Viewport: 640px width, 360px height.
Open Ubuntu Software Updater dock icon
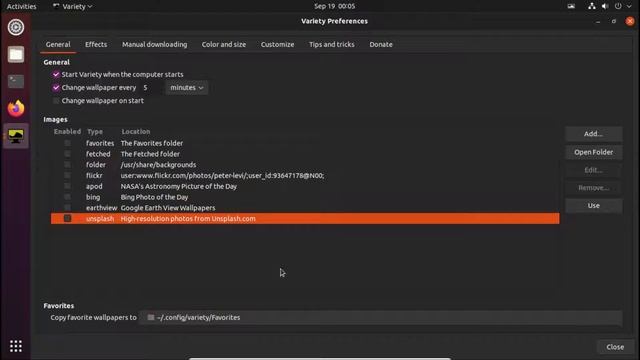point(16,27)
